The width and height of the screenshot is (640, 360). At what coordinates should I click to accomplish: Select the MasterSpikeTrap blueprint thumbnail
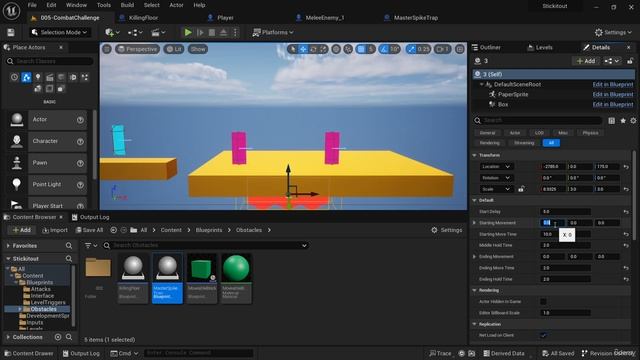click(x=167, y=278)
